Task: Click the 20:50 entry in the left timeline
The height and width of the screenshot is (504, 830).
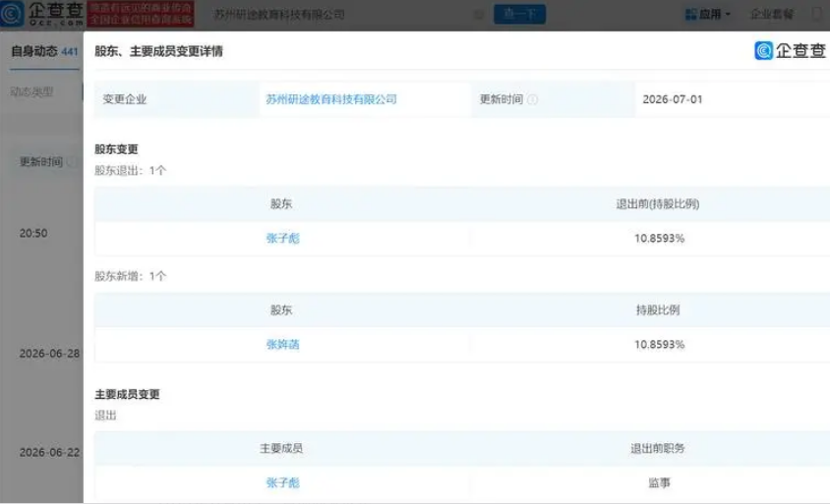Action: pyautogui.click(x=33, y=233)
